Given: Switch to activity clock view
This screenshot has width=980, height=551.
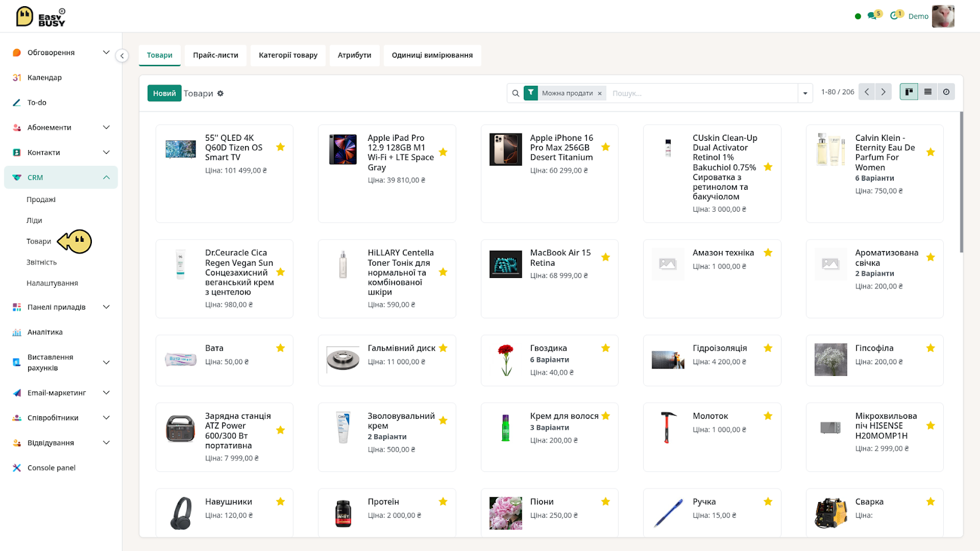Looking at the screenshot, I should 946,92.
